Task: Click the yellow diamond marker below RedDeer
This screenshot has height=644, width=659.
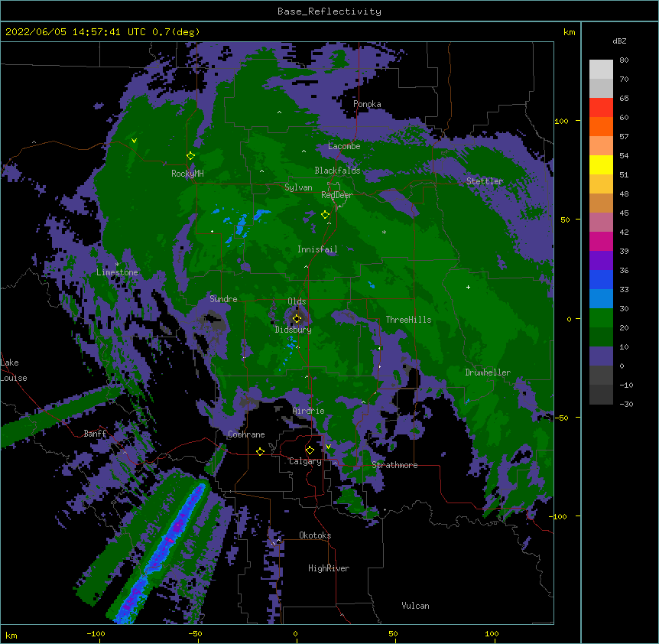Action: [x=325, y=215]
